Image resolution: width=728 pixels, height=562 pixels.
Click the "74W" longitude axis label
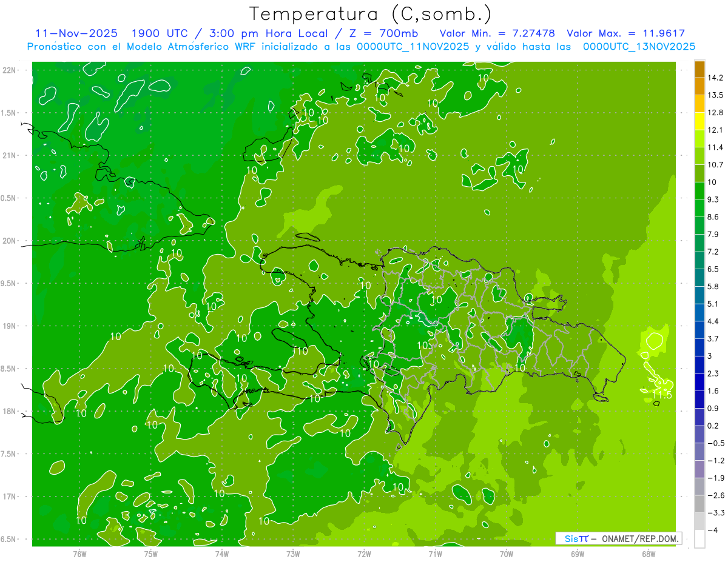[222, 554]
